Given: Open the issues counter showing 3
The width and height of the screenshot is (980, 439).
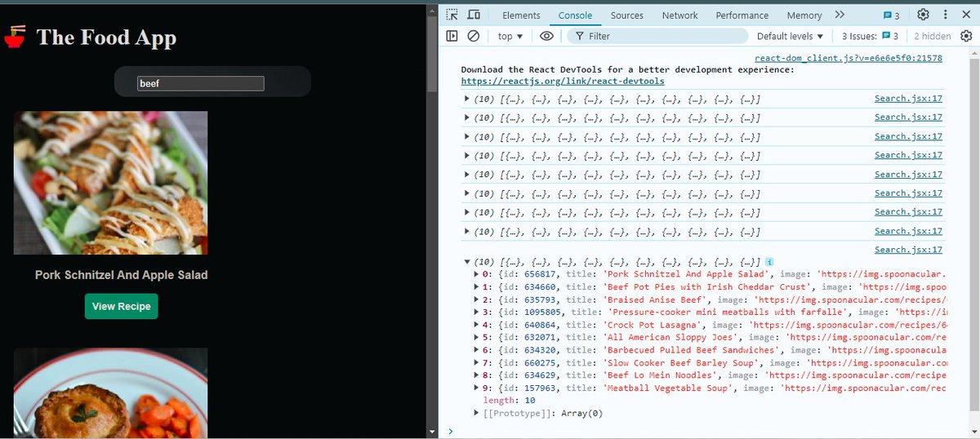Looking at the screenshot, I should click(x=891, y=16).
